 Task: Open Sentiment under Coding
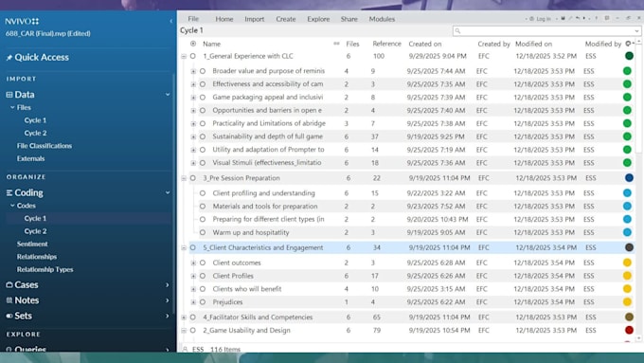click(x=32, y=244)
